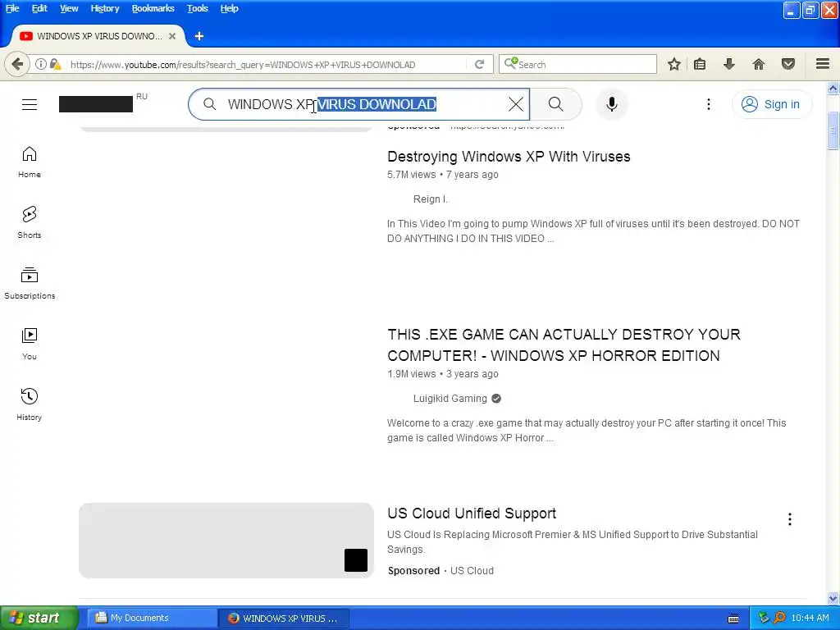840x630 pixels.
Task: Click the 1.9M views 3 years ago text
Action: point(442,374)
